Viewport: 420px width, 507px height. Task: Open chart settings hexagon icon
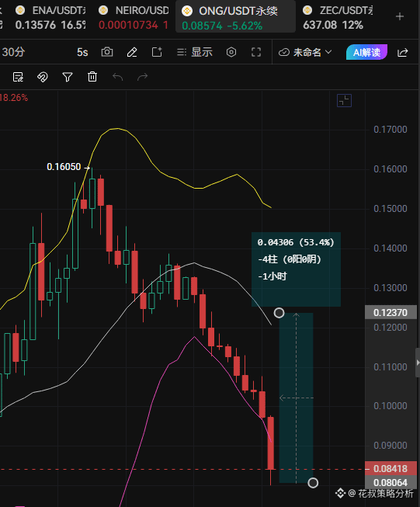point(231,52)
